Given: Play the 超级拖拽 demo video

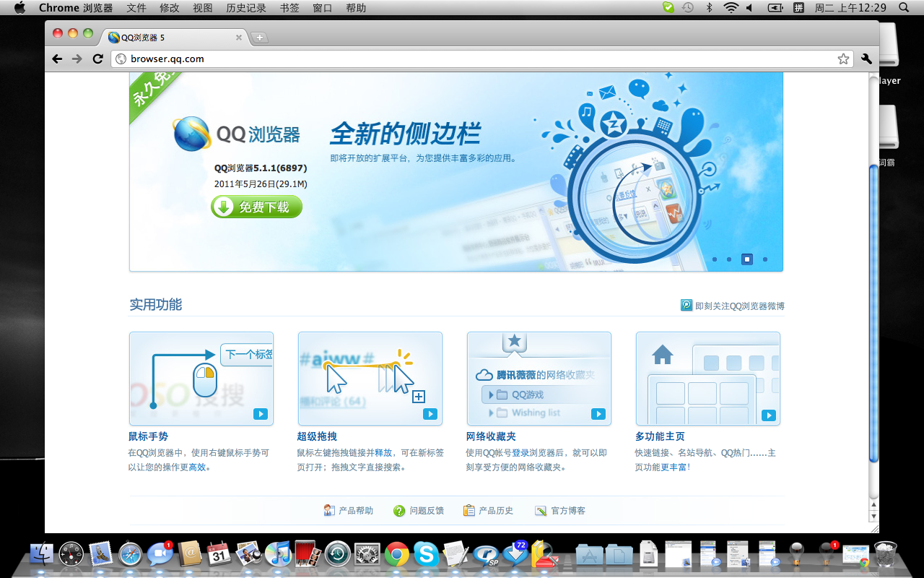Looking at the screenshot, I should pyautogui.click(x=430, y=414).
